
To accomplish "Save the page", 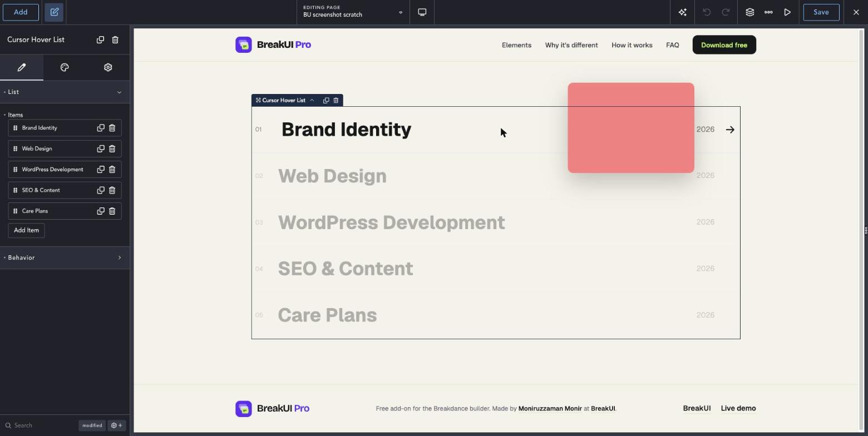I will [x=821, y=12].
